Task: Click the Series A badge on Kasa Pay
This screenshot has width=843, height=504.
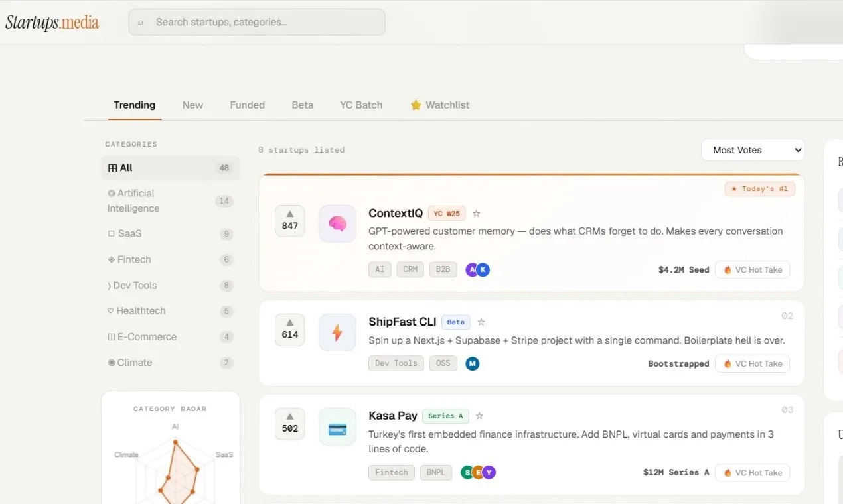Action: (x=445, y=416)
